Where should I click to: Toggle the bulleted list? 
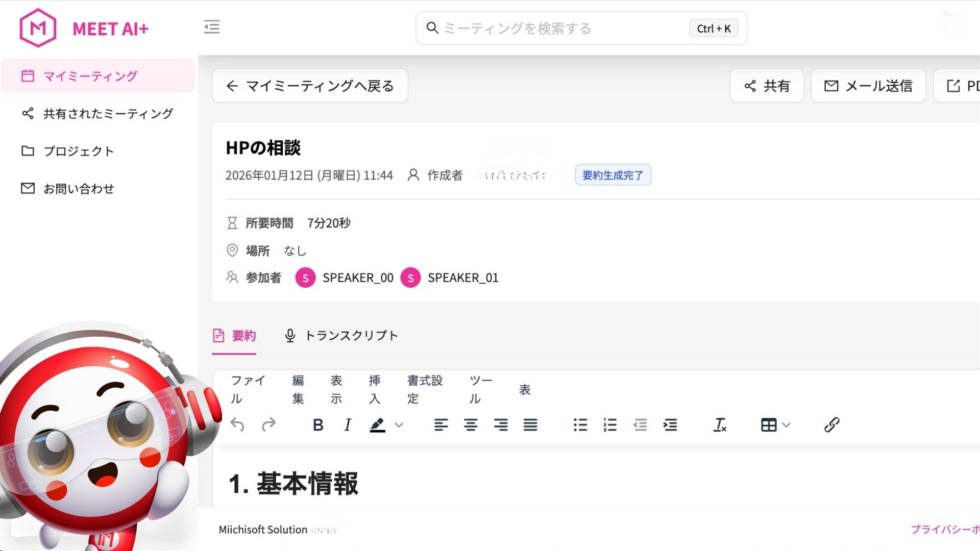coord(580,424)
